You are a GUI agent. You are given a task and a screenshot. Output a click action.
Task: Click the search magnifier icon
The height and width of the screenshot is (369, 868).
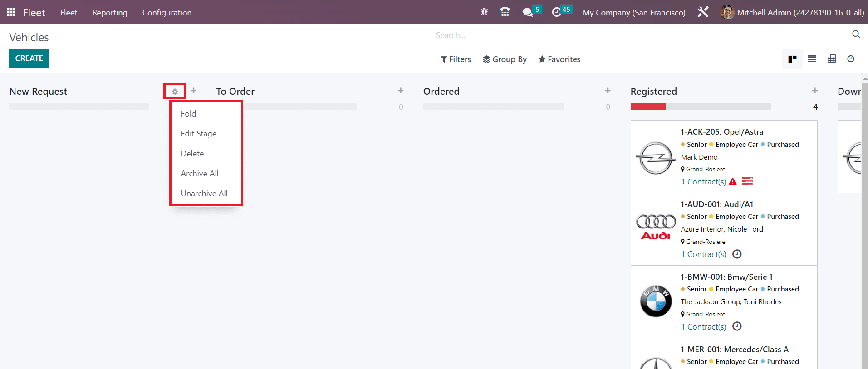pyautogui.click(x=856, y=34)
